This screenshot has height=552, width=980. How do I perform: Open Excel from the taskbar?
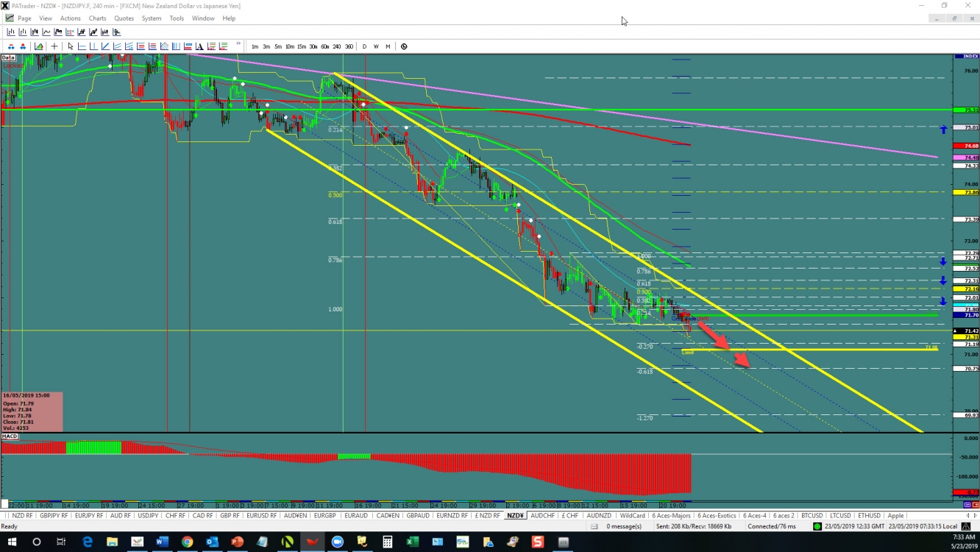click(x=412, y=542)
